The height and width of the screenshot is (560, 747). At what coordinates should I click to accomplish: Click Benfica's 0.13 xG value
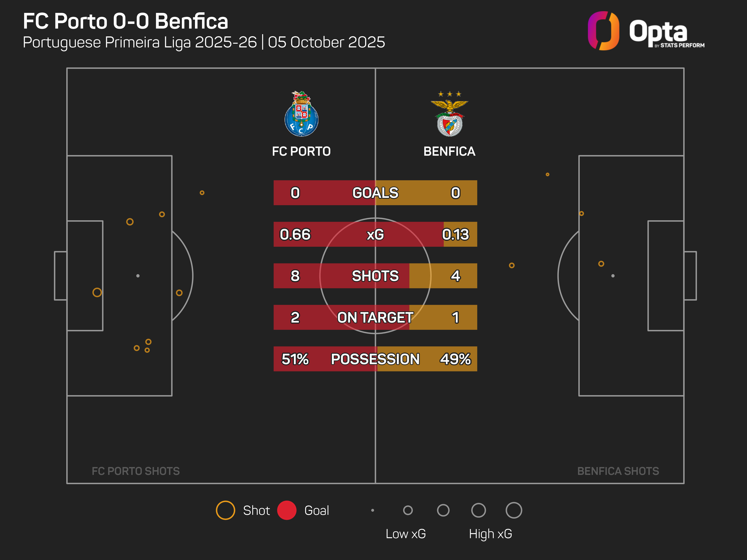455,234
